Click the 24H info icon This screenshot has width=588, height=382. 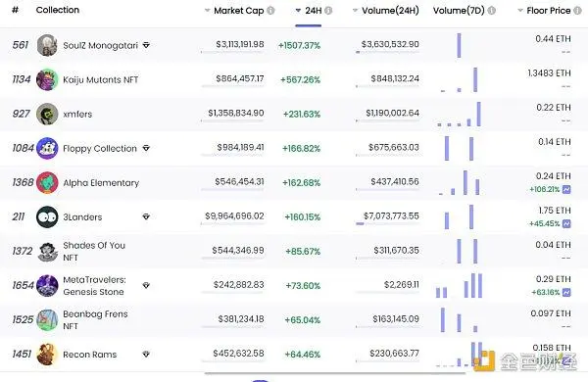pyautogui.click(x=328, y=11)
